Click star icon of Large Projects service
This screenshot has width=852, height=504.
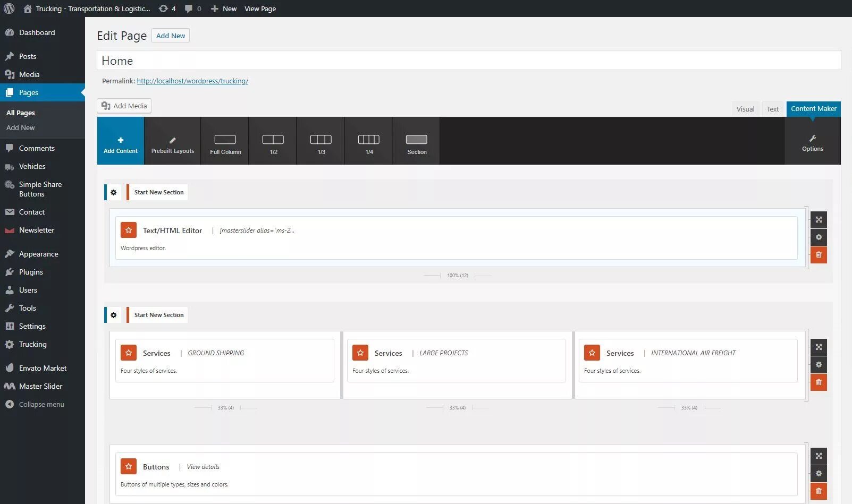coord(360,353)
